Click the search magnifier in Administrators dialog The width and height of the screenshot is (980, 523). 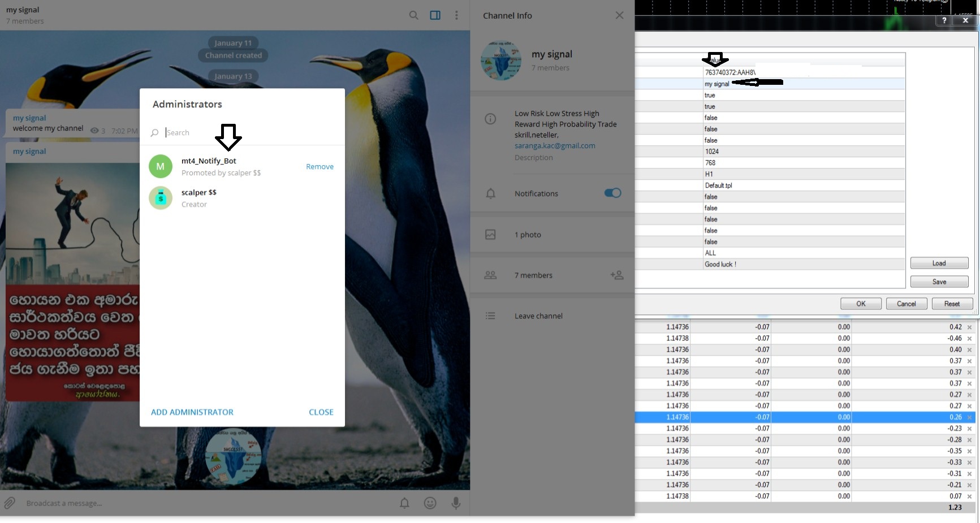coord(154,133)
